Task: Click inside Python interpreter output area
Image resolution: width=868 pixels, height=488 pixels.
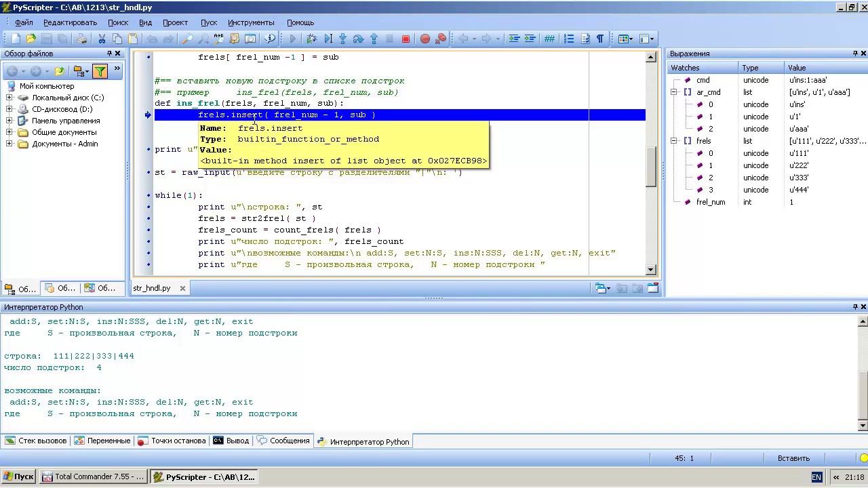Action: [x=427, y=371]
